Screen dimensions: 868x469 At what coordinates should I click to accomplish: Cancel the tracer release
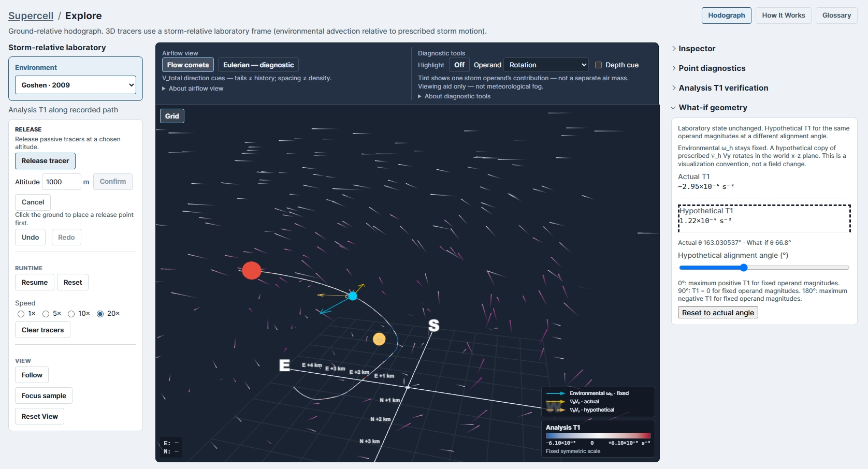[33, 202]
